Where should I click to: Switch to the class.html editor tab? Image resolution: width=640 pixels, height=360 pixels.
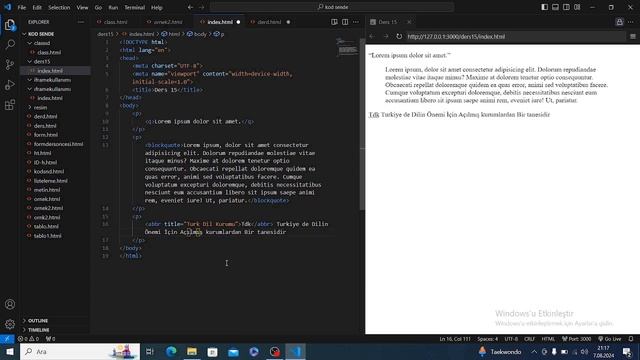115,22
